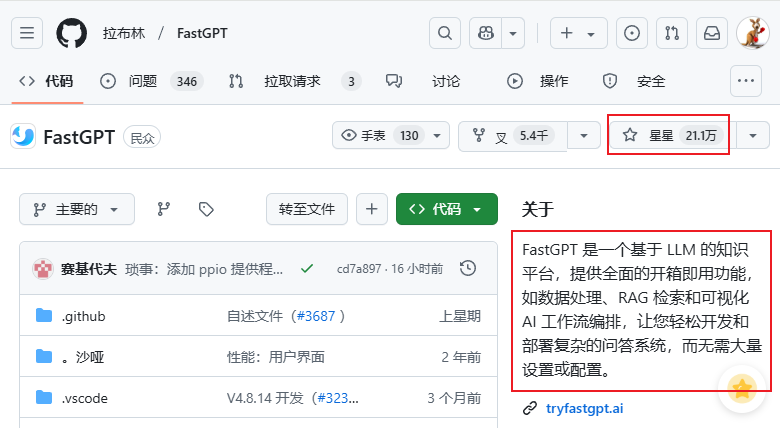
Task: Click the 关于 heading text
Action: 538,209
